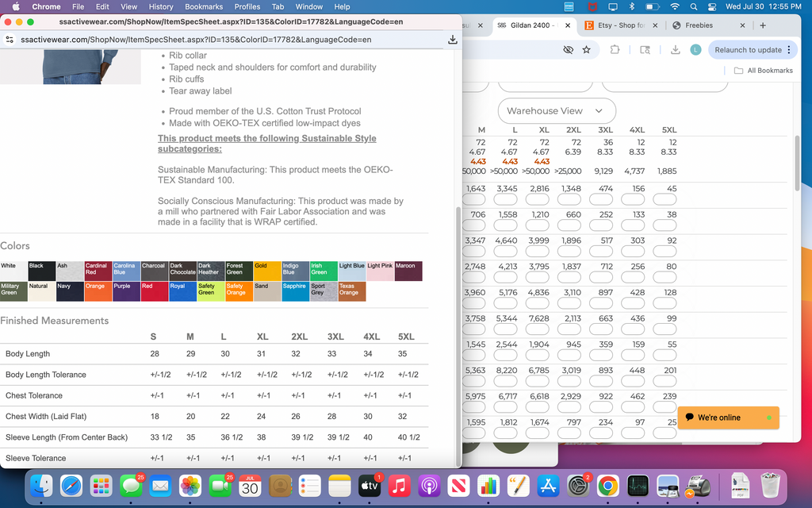
Task: Open the Profiles menu
Action: coord(247,6)
